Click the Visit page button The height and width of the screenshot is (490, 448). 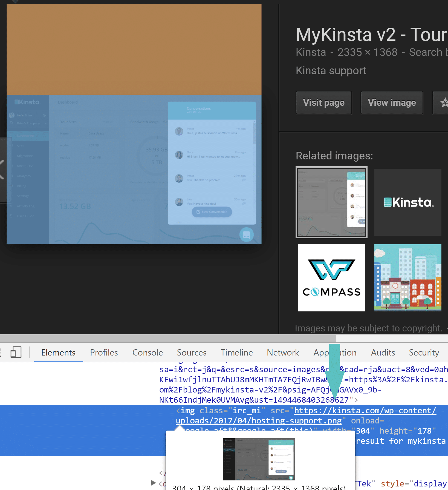(323, 103)
